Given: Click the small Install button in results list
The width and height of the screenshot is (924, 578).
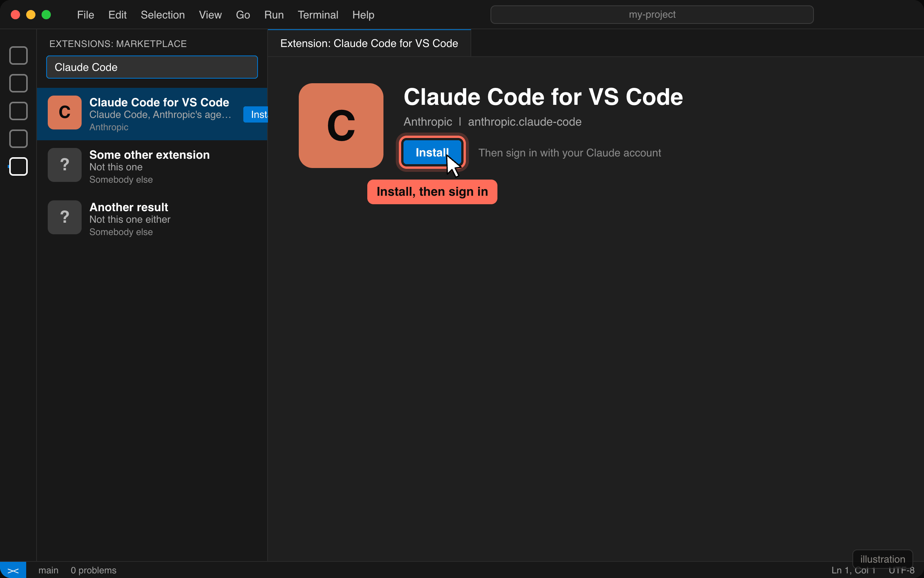Looking at the screenshot, I should 256,114.
